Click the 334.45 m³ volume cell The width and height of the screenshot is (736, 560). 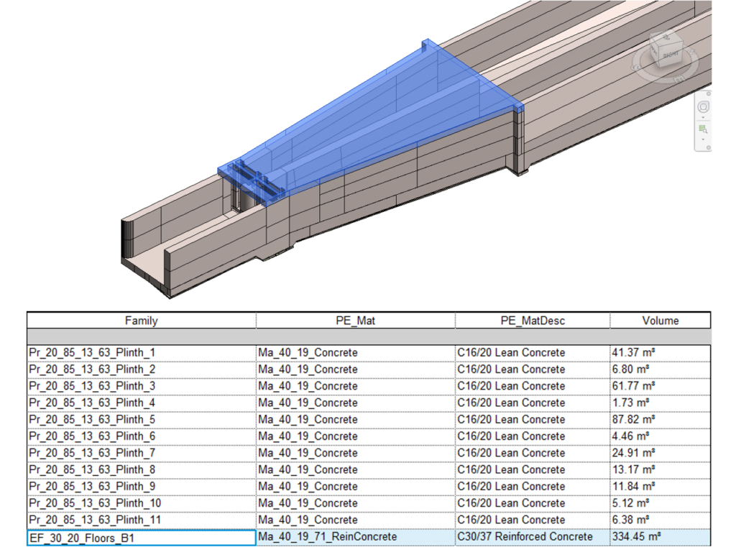pyautogui.click(x=661, y=537)
